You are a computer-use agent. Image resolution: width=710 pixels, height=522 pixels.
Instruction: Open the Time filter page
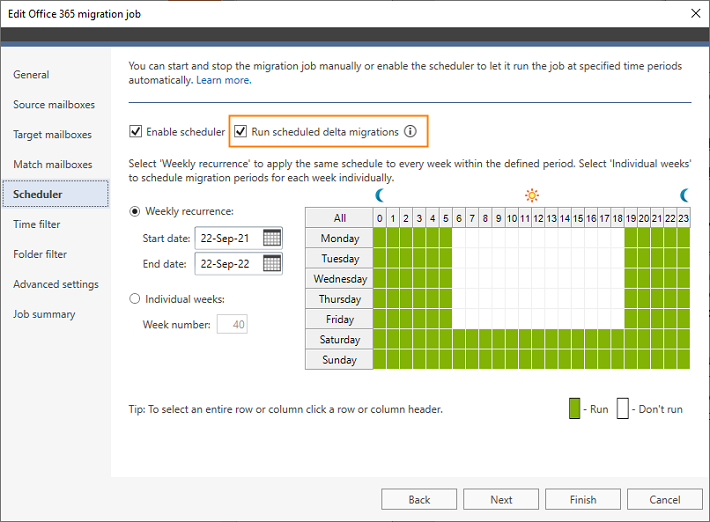tap(36, 224)
